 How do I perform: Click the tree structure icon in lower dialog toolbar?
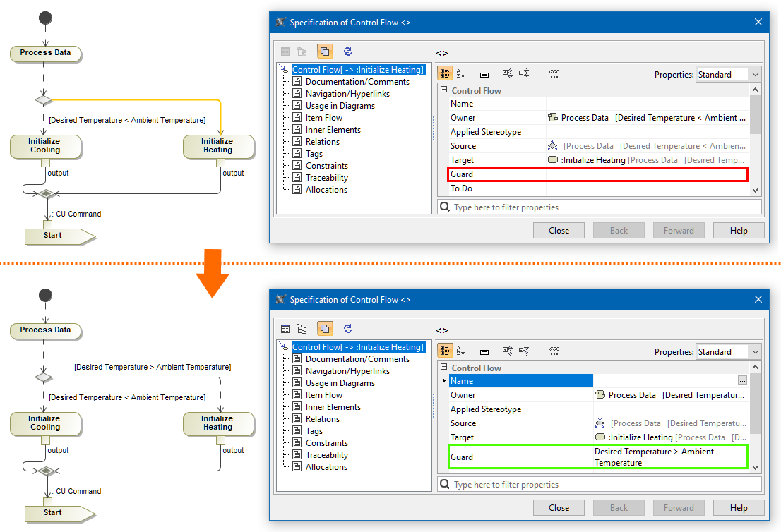pos(302,328)
